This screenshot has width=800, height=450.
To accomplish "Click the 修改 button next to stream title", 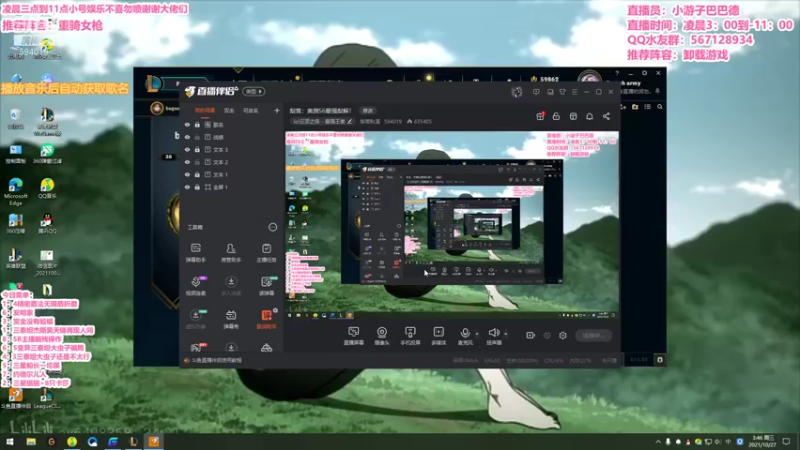I will (367, 111).
